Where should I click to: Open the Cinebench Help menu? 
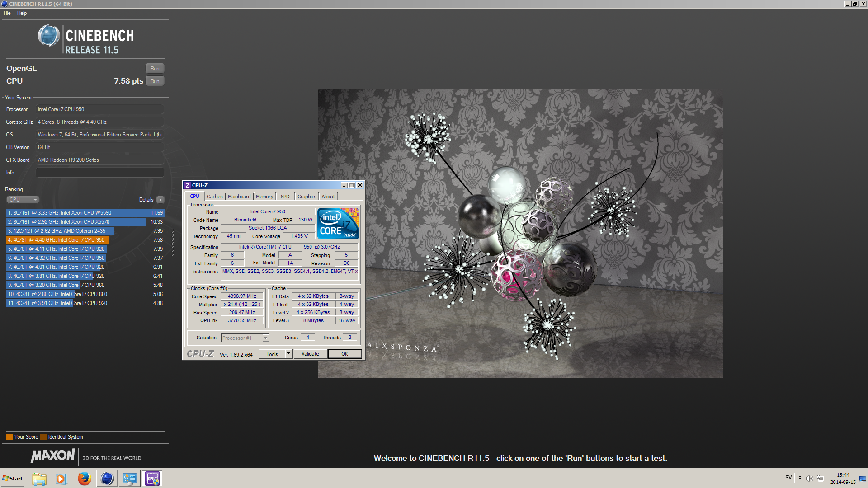click(x=22, y=13)
